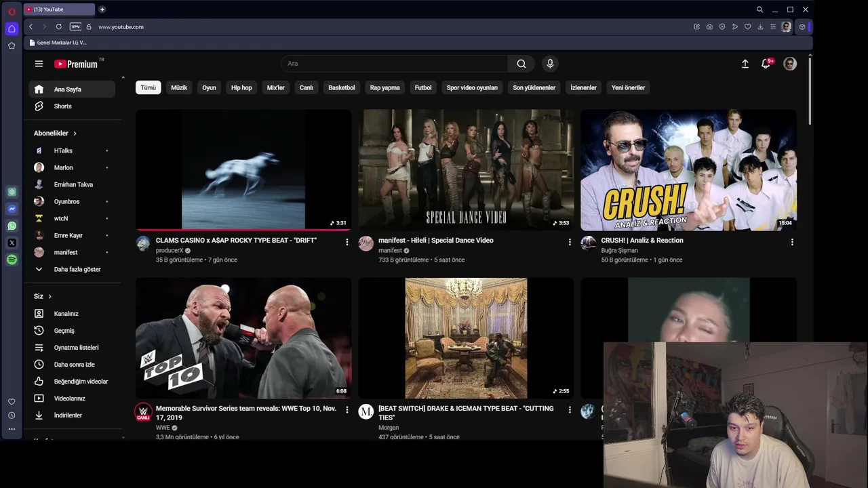Open the cube extensions icon
Screen dimensions: 868x488
(802, 27)
